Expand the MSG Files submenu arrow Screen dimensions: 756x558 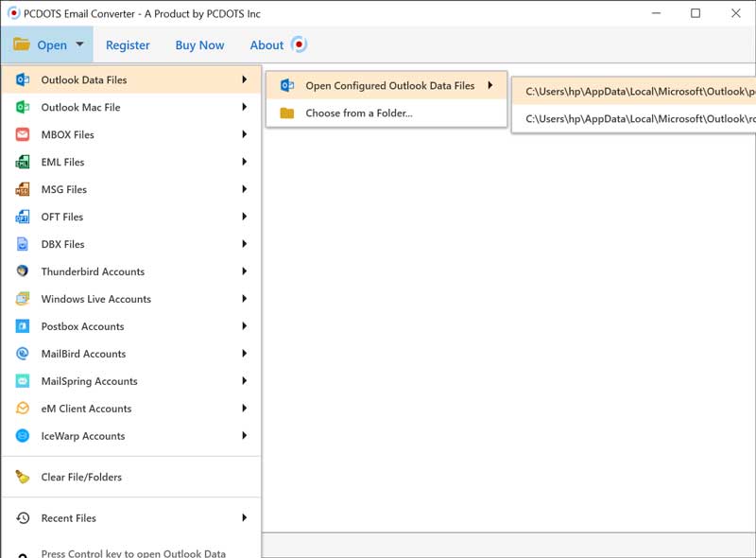click(x=245, y=189)
